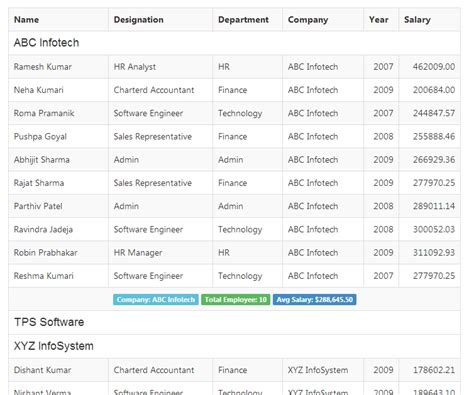This screenshot has height=395, width=474.
Task: Sort by the Designation column header
Action: (139, 20)
